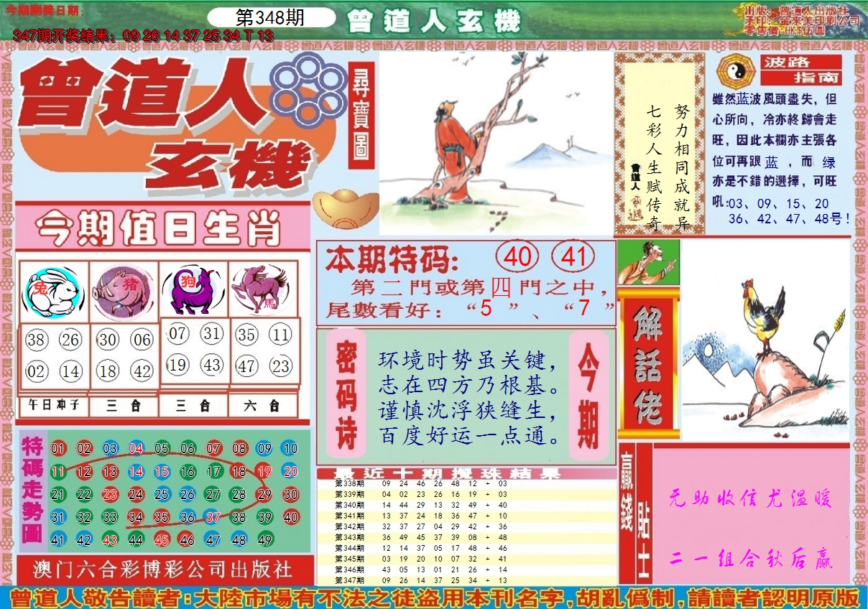Click the vertical couplet 七彩人生赋传奇
The width and height of the screenshot is (868, 609).
[x=654, y=167]
